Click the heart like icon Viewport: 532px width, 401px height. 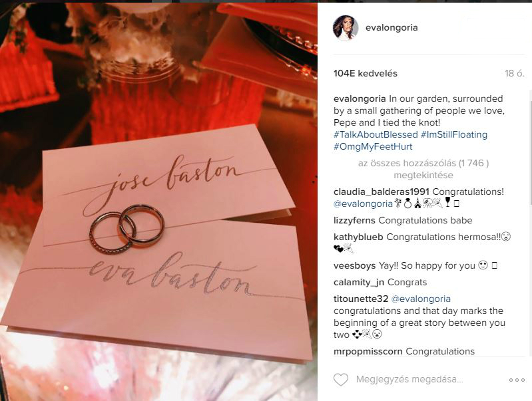click(341, 380)
